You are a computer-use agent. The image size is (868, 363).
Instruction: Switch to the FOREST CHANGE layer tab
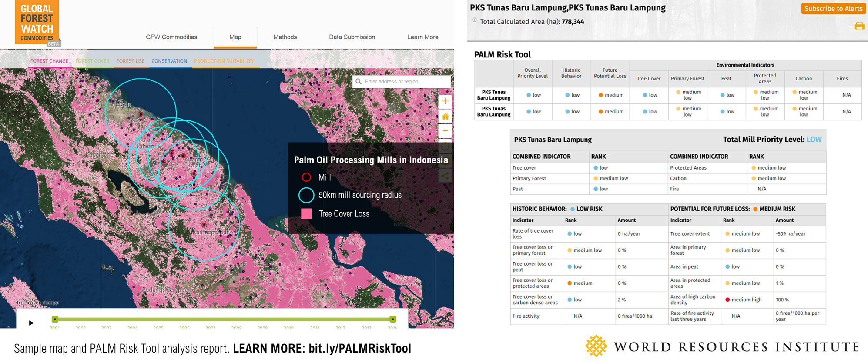[x=49, y=61]
